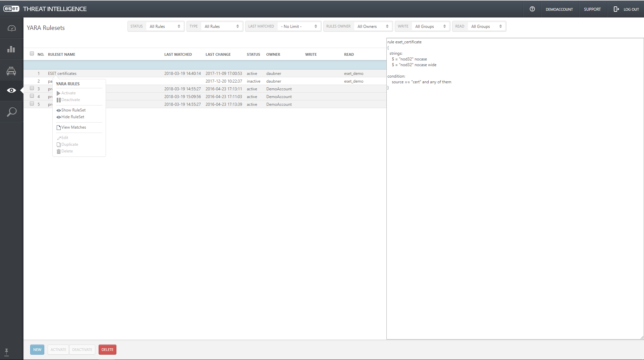Check the checkbox for ruleset row 5
Viewport: 644px width, 360px height.
click(x=32, y=104)
